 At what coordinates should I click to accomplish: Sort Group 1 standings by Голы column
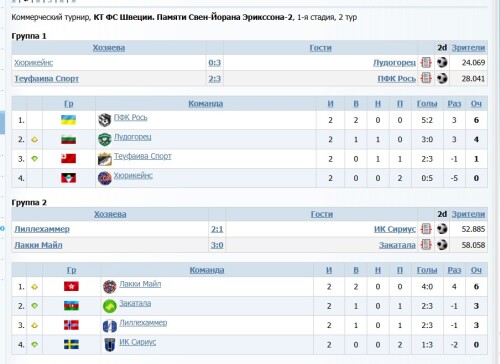427,104
